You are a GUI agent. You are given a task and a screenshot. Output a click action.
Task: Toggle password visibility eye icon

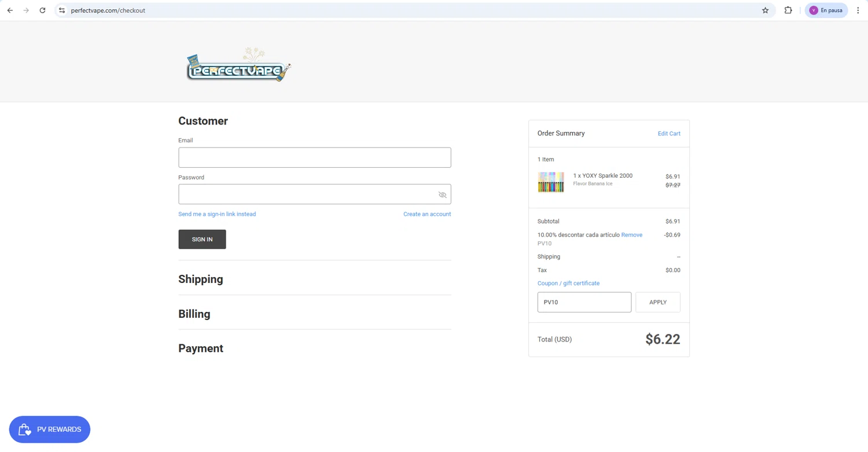tap(442, 194)
